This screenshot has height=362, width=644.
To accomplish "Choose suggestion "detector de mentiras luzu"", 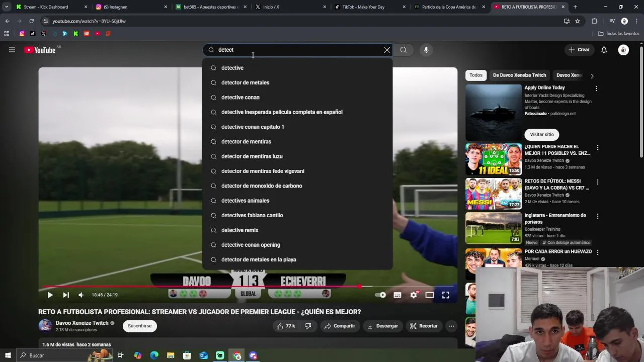I will coord(297,156).
